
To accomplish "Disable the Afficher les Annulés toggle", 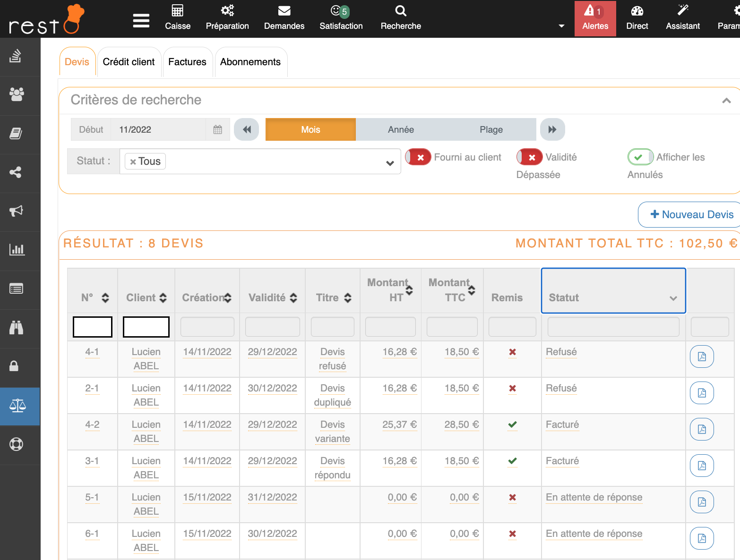I will 640,157.
